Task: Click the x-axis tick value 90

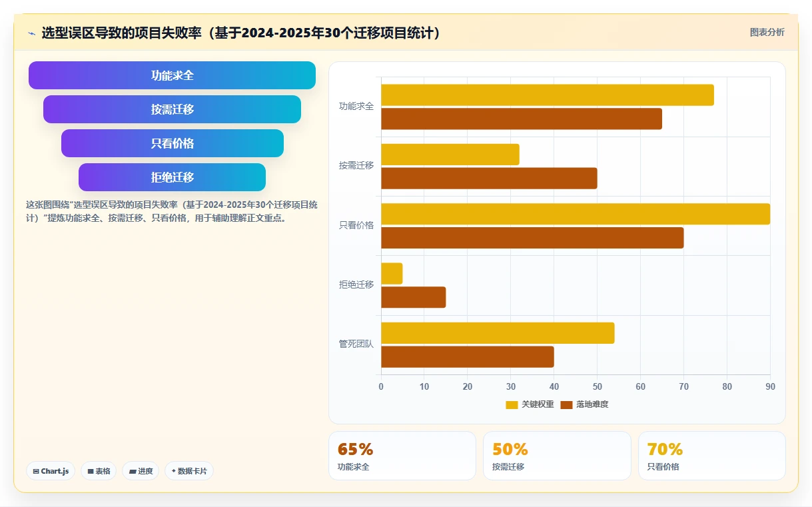Action: 770,386
